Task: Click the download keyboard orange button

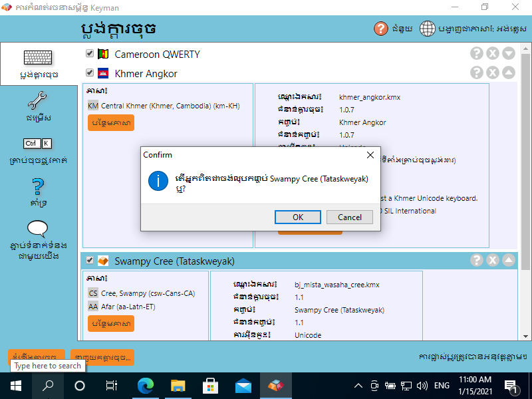Action: point(102,357)
